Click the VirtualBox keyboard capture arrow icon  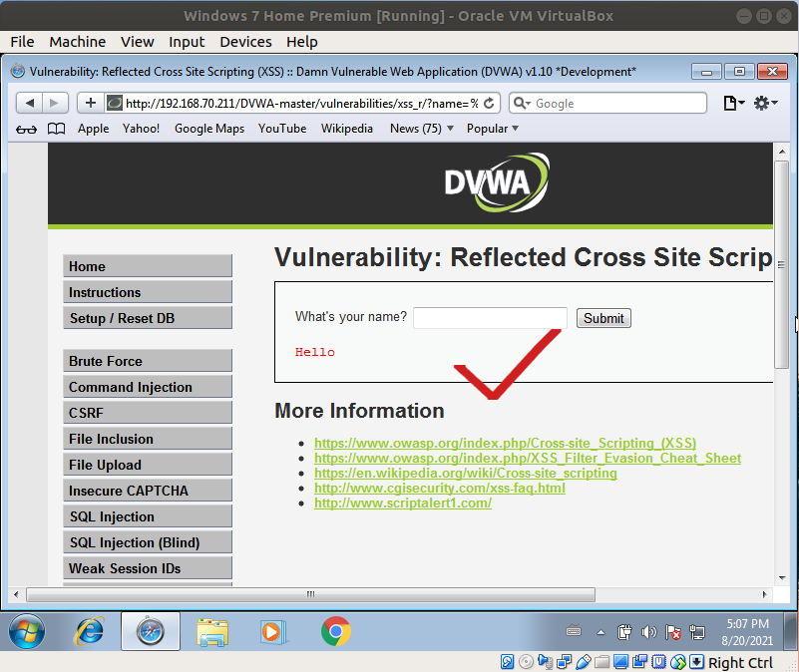[696, 662]
